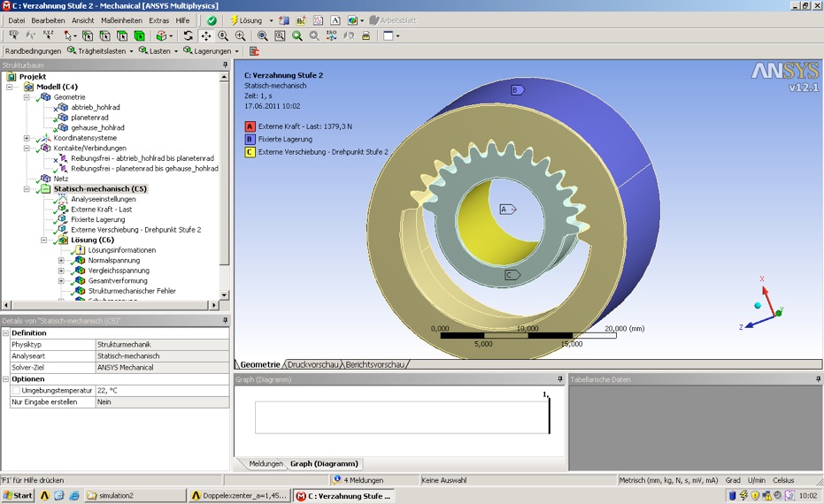
Task: Expand the Vergleichsspannung result node
Action: [61, 271]
